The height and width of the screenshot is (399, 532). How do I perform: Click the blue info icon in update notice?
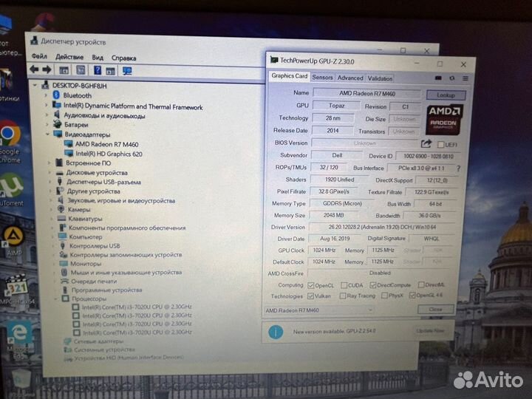276,332
